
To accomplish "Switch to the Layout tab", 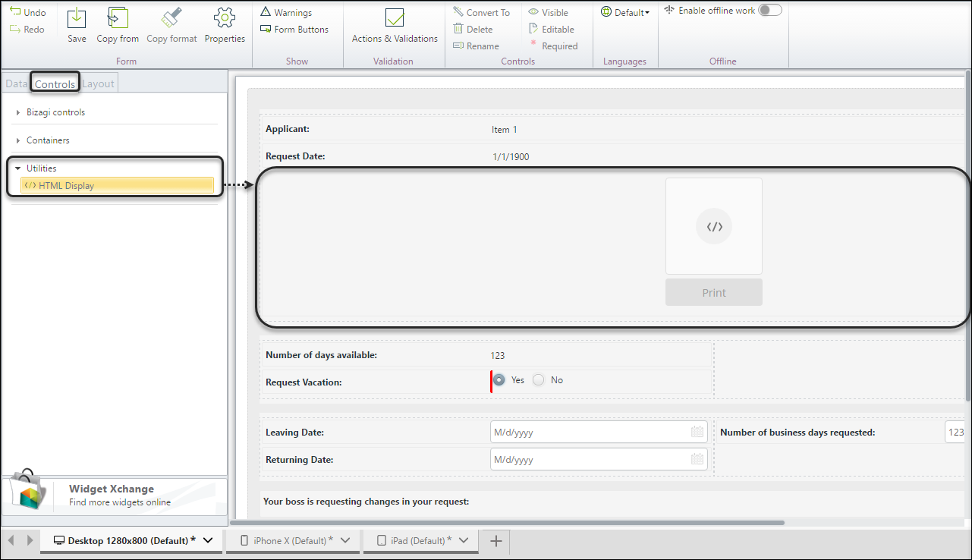I will 99,83.
